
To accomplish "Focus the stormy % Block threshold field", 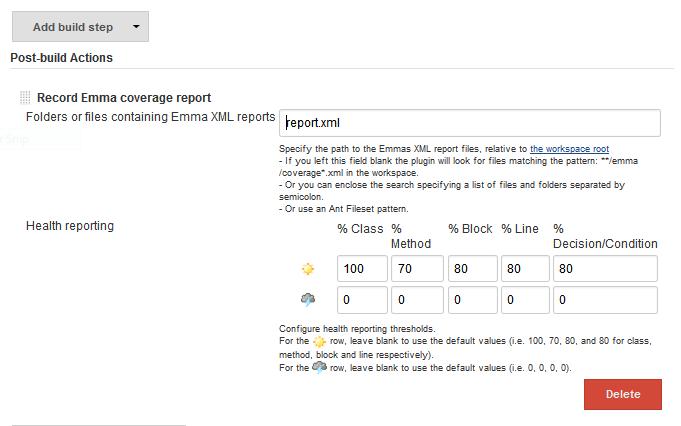I will tap(471, 300).
